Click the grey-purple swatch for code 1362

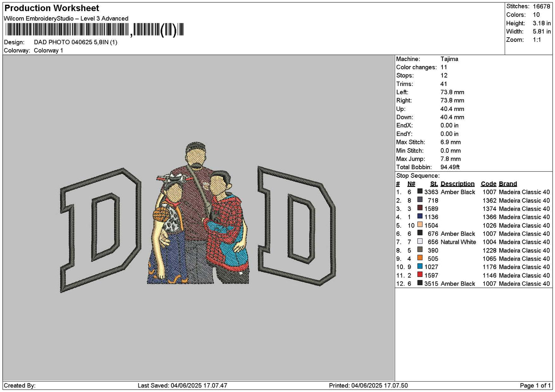tap(420, 200)
